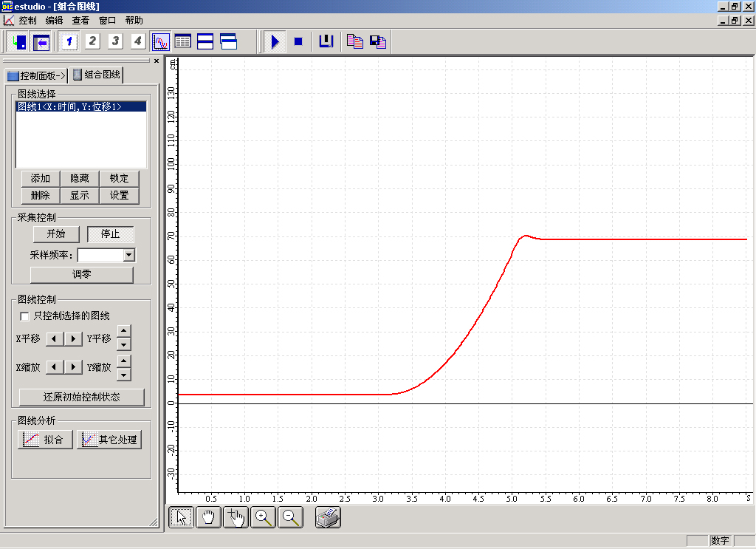Open the 采样频率 dropdown list
Image resolution: width=756 pixels, height=549 pixels.
pyautogui.click(x=129, y=255)
